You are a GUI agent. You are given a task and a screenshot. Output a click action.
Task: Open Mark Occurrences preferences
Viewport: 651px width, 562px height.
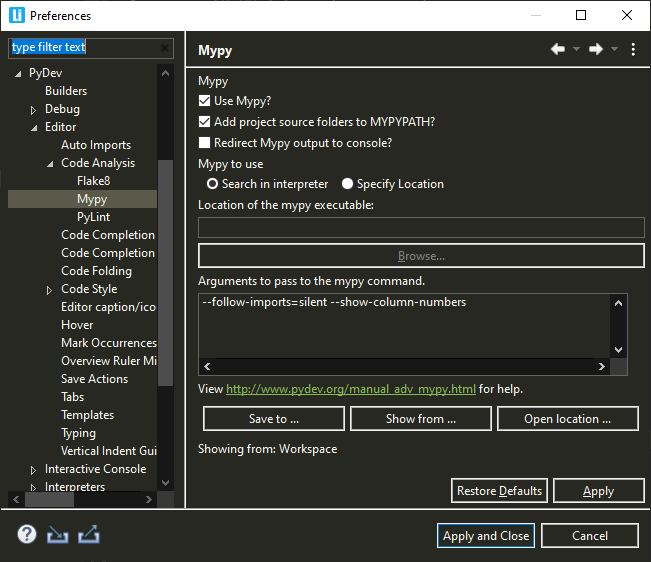(109, 343)
